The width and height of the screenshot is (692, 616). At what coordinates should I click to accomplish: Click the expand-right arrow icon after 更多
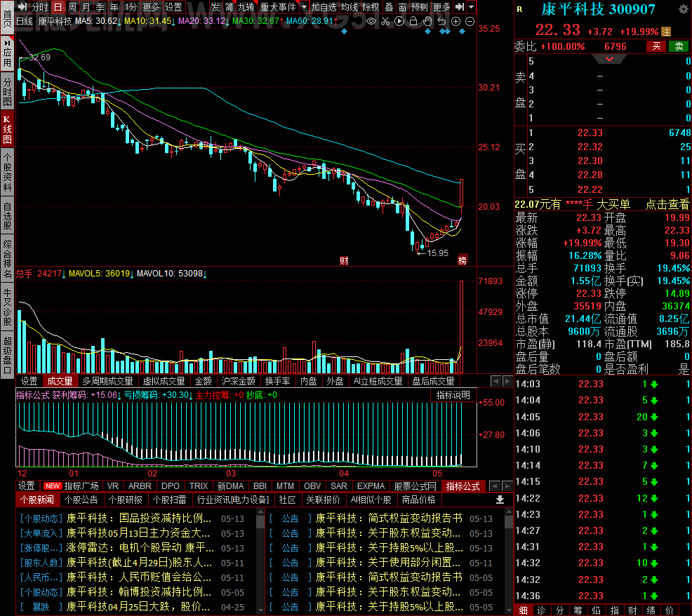coord(460,6)
